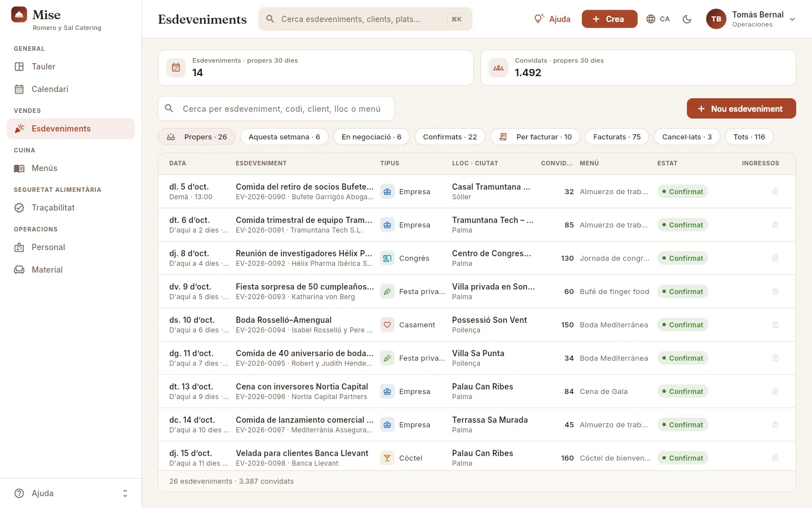This screenshot has height=508, width=812.
Task: Open Traçabilitat section
Action: coord(70,208)
